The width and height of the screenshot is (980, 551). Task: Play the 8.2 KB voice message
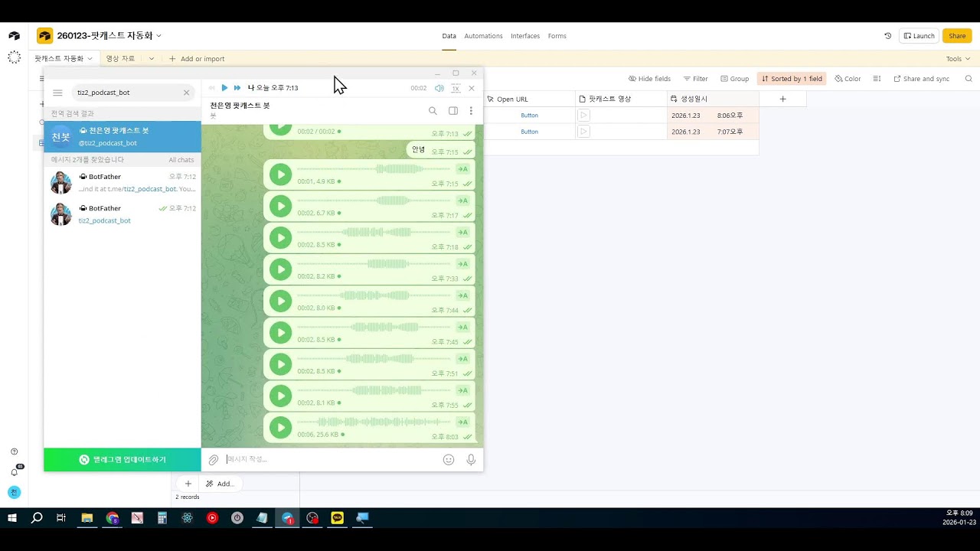[x=281, y=269]
